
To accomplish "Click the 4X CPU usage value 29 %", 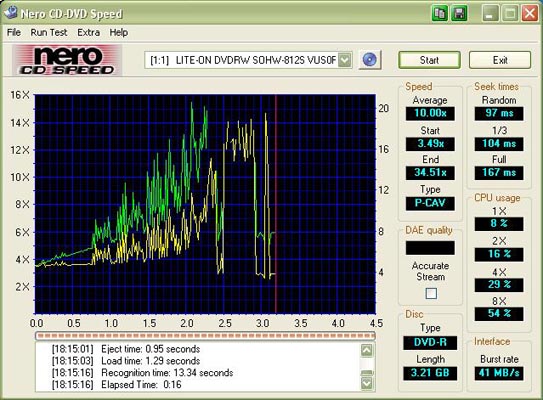I will tap(499, 285).
